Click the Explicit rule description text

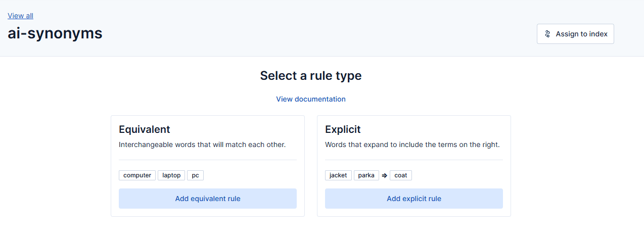click(x=412, y=144)
